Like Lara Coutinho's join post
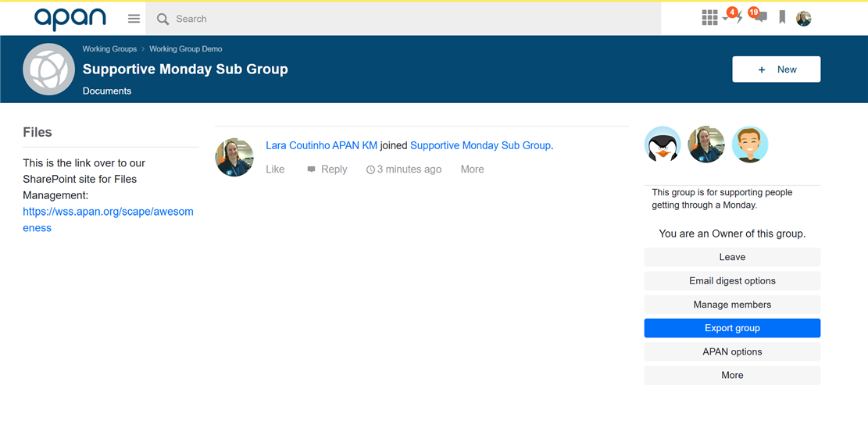868x428 pixels. click(x=275, y=169)
